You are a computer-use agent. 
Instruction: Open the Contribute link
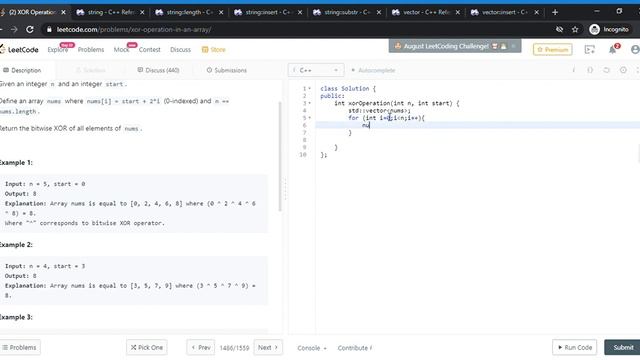click(x=355, y=348)
